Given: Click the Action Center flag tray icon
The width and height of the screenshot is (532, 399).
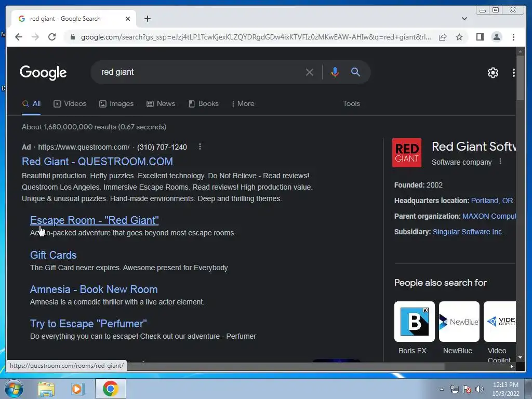Looking at the screenshot, I should click(467, 389).
